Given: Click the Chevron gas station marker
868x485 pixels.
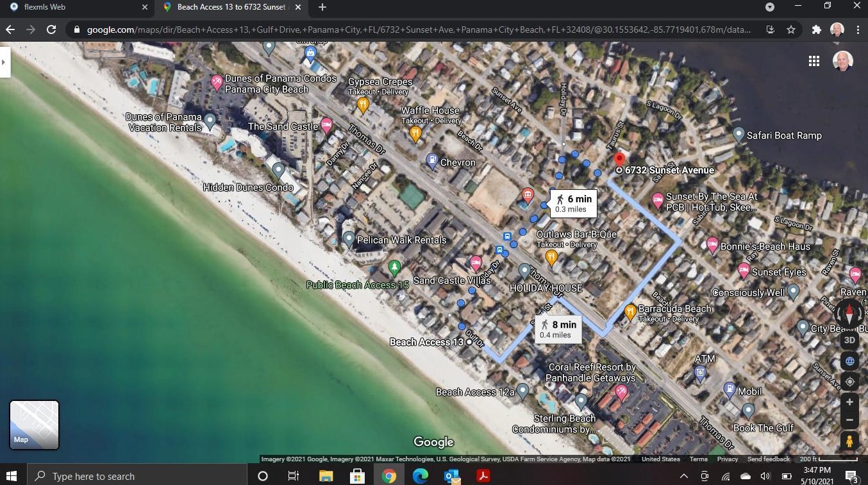Looking at the screenshot, I should click(x=433, y=160).
